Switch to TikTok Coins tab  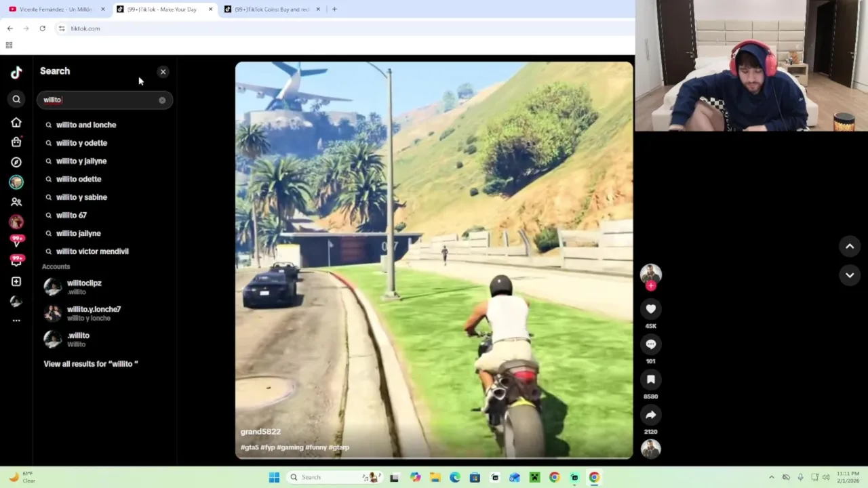point(271,9)
